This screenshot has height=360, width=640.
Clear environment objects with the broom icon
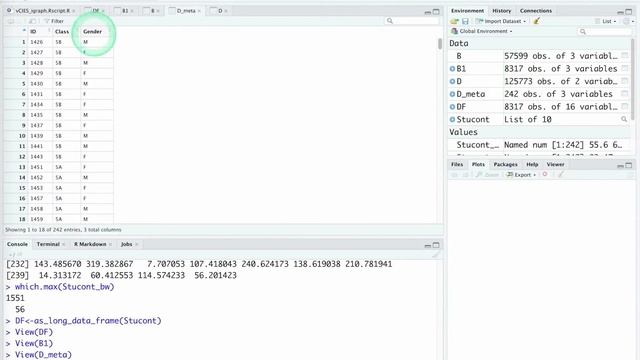coord(537,21)
